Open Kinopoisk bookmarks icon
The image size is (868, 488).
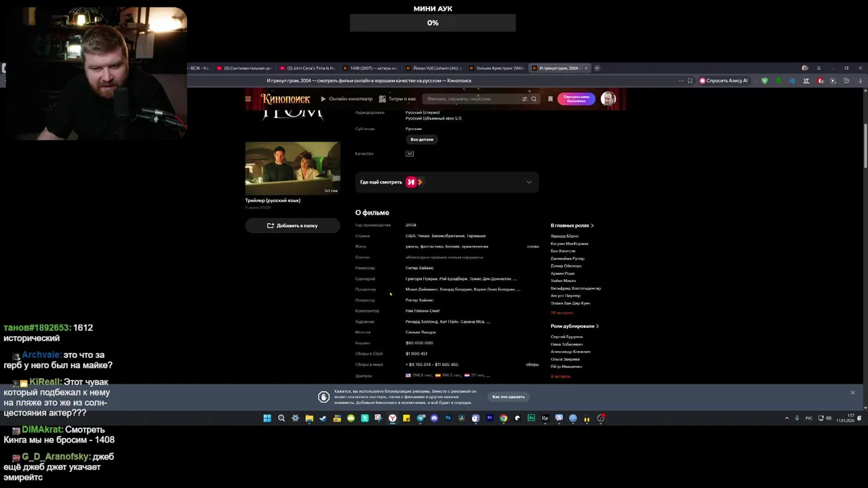point(550,99)
